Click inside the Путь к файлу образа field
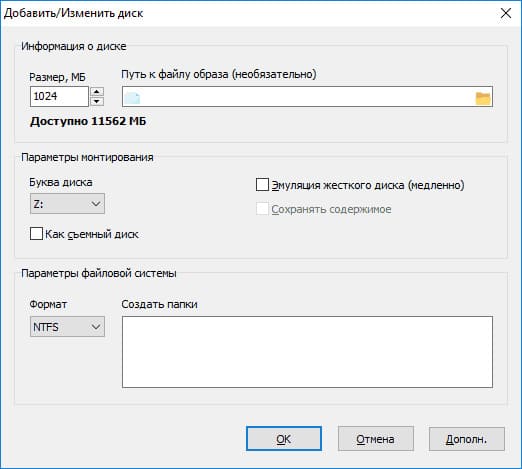The image size is (522, 469). [x=307, y=97]
